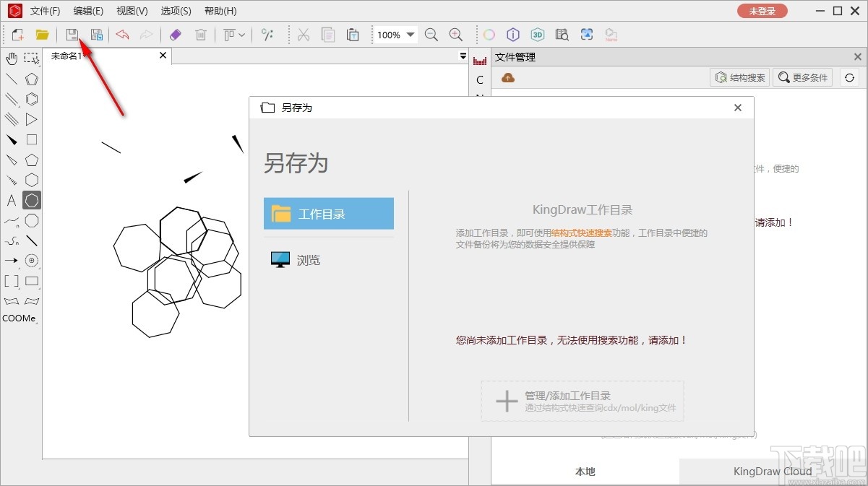Screen dimensions: 868x486
Task: Click the 未登录 login button
Action: pyautogui.click(x=762, y=11)
